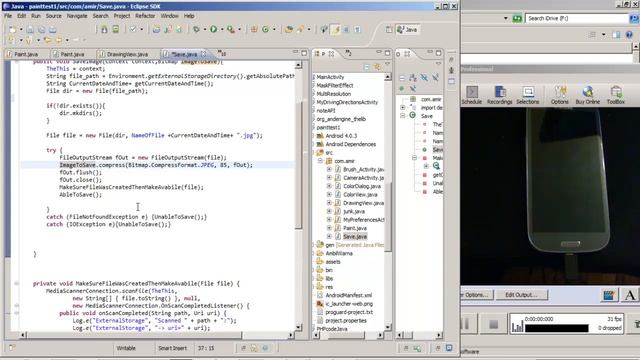Expand Brush_Activity.java node
The image size is (640, 360).
point(329,169)
